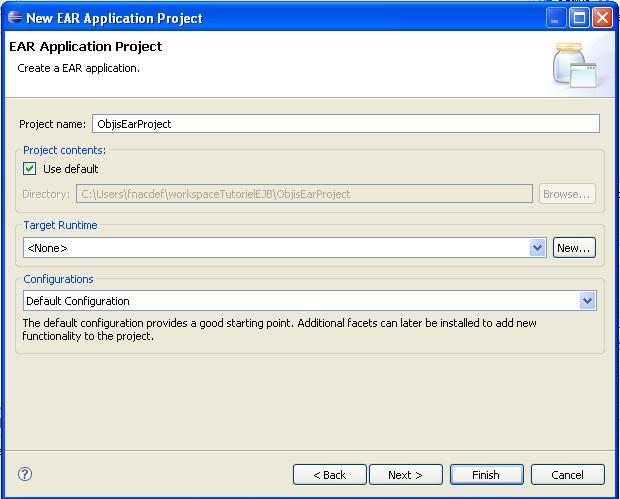Maximize the New EAR Application Project window

click(x=579, y=18)
